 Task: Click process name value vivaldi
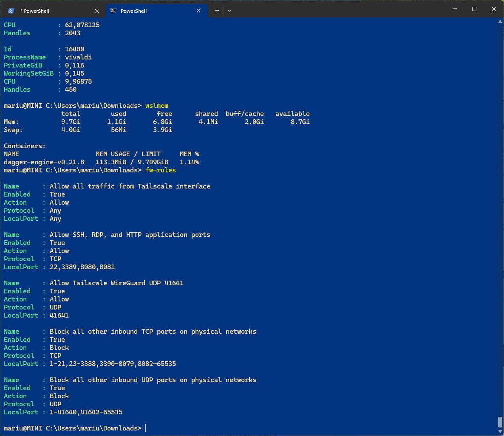click(x=79, y=57)
